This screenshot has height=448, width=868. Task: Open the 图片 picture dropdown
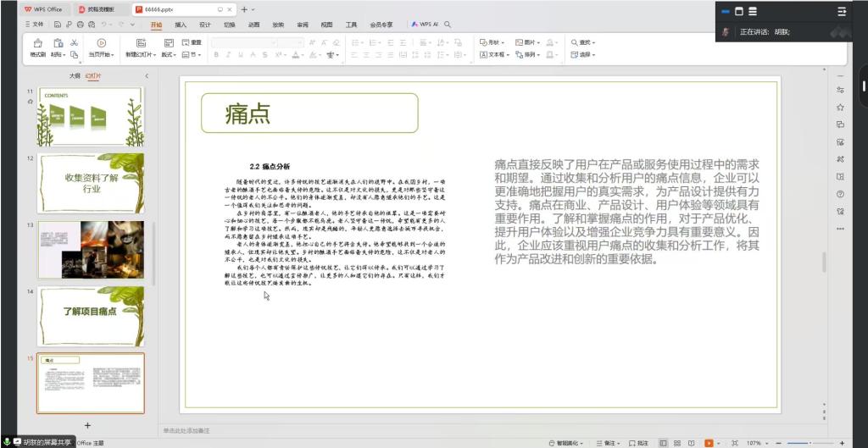(x=531, y=42)
